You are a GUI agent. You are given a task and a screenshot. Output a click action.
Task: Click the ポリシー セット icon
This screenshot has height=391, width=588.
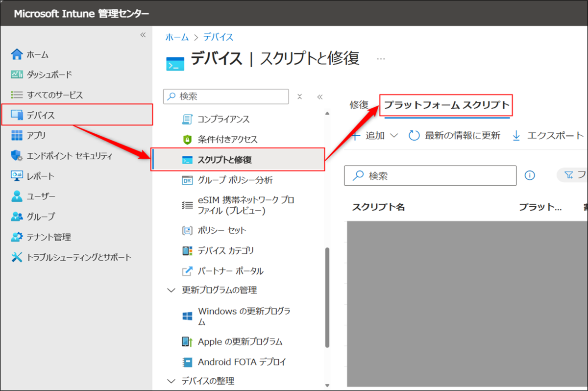pyautogui.click(x=187, y=230)
